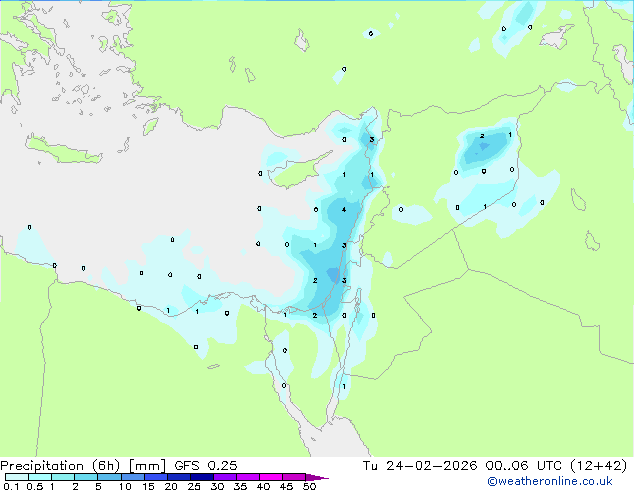Select the 45–50 mm legend color
This screenshot has width=634, height=490.
(x=294, y=477)
